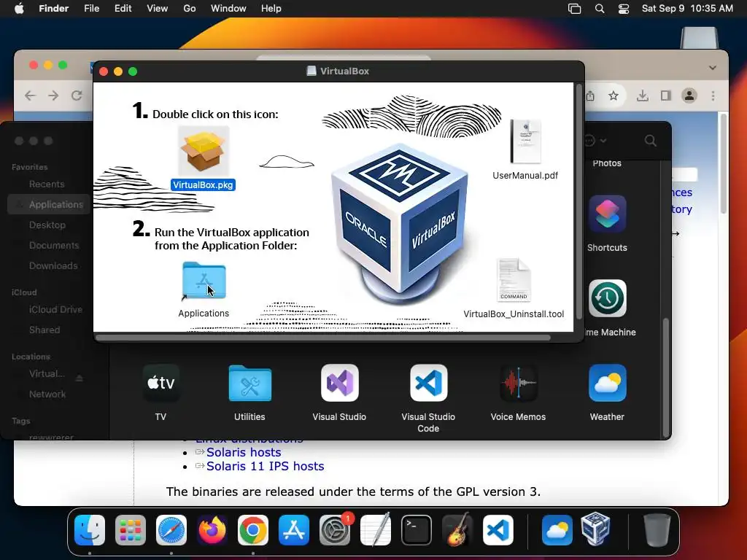Open the Apple menu
The height and width of the screenshot is (560, 747).
pyautogui.click(x=19, y=9)
